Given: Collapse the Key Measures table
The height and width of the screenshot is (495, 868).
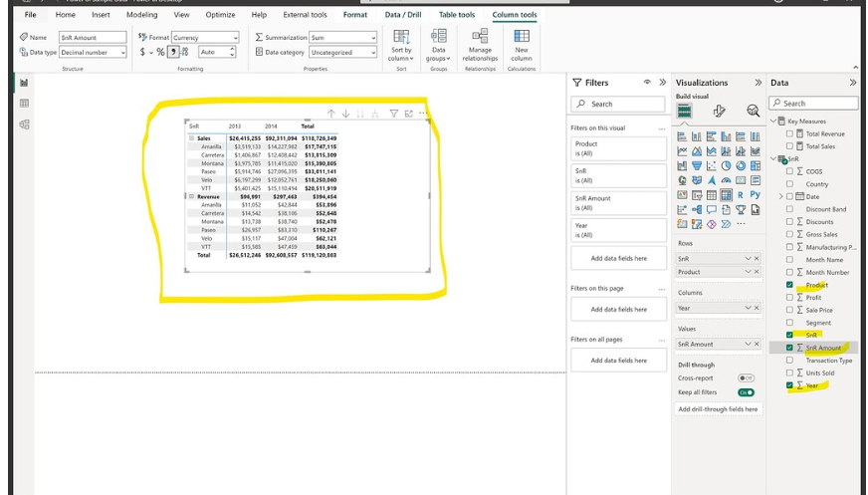Looking at the screenshot, I should 773,121.
